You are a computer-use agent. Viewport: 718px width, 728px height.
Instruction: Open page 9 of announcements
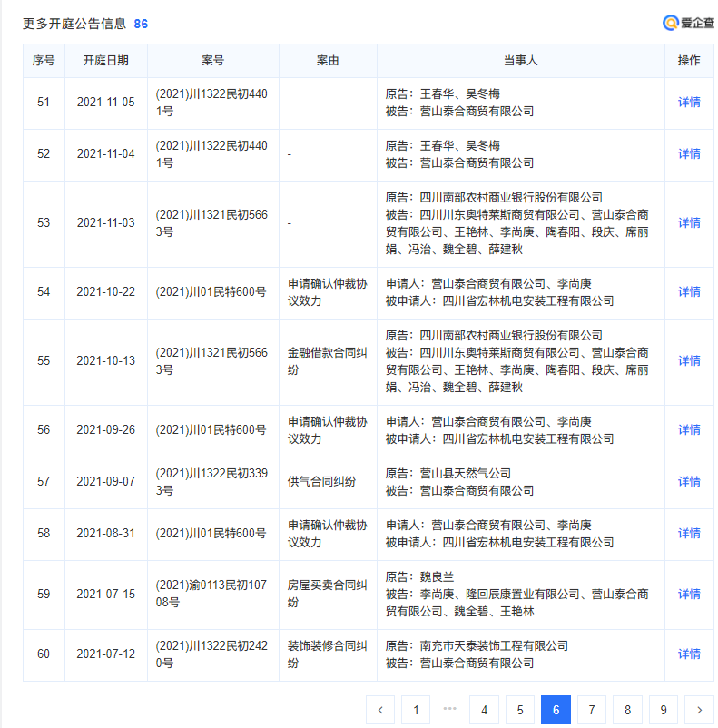tap(664, 710)
